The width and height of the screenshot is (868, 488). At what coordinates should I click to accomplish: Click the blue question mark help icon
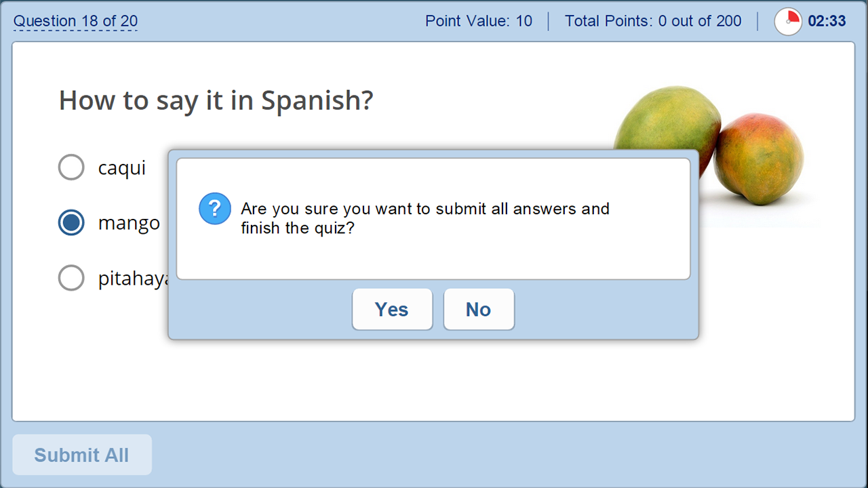[x=214, y=209]
